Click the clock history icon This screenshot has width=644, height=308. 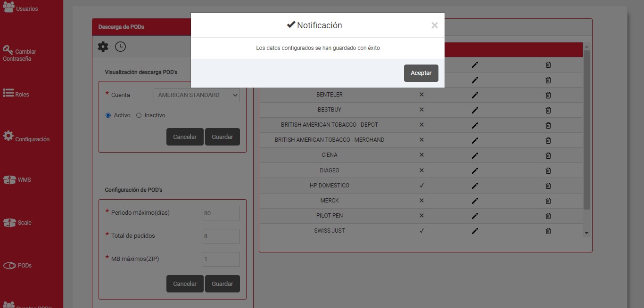[x=120, y=46]
